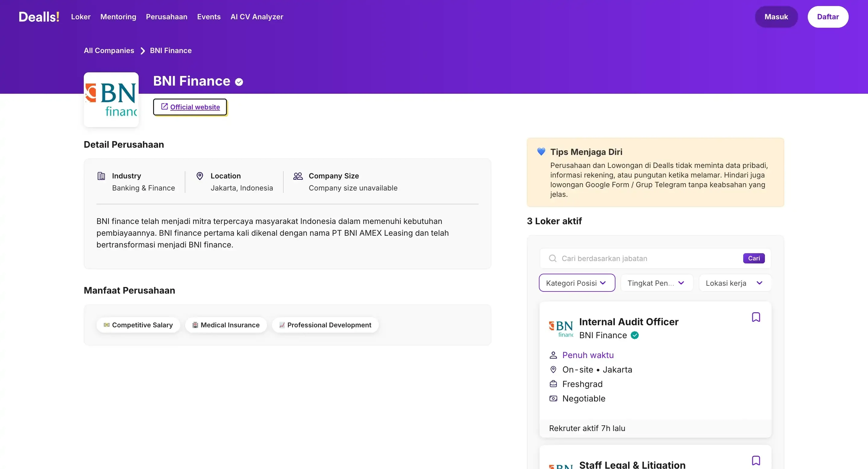
Task: Click the Competitive Salary benefit chip
Action: coord(138,325)
